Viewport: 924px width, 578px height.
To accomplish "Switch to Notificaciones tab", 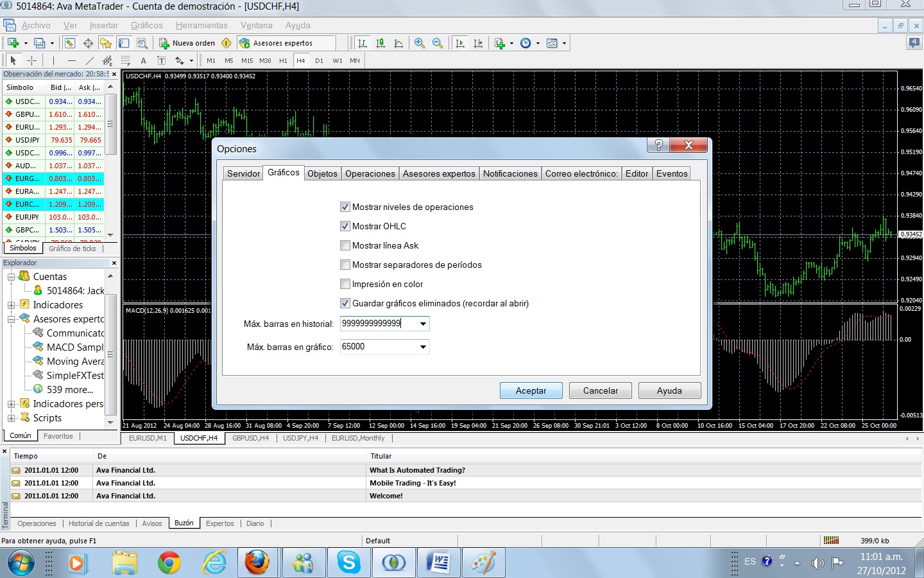I will pos(510,173).
